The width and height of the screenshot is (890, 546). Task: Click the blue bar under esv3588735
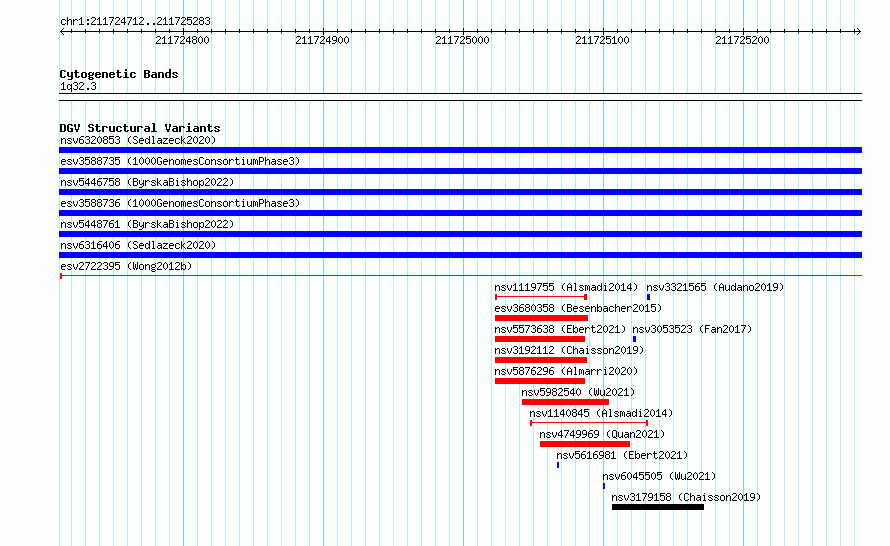460,171
